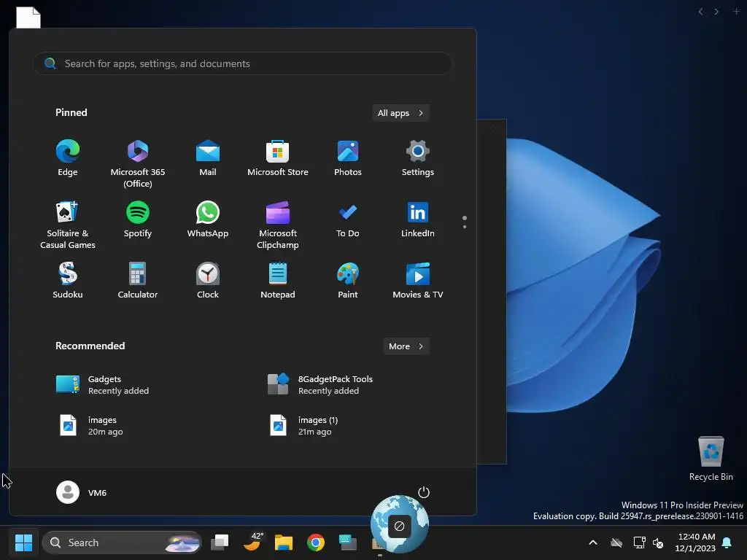747x560 pixels.
Task: Open the images (1) recommended file
Action: tap(305, 426)
